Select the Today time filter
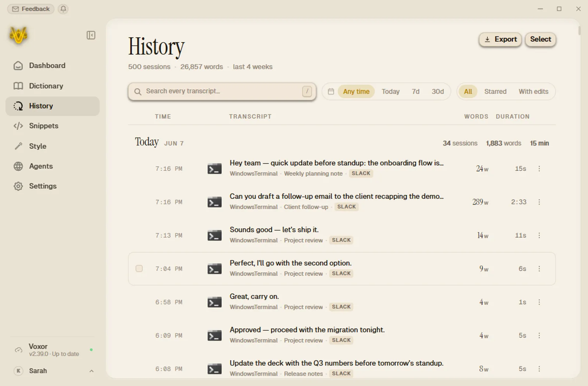This screenshot has height=386, width=588. [390, 92]
